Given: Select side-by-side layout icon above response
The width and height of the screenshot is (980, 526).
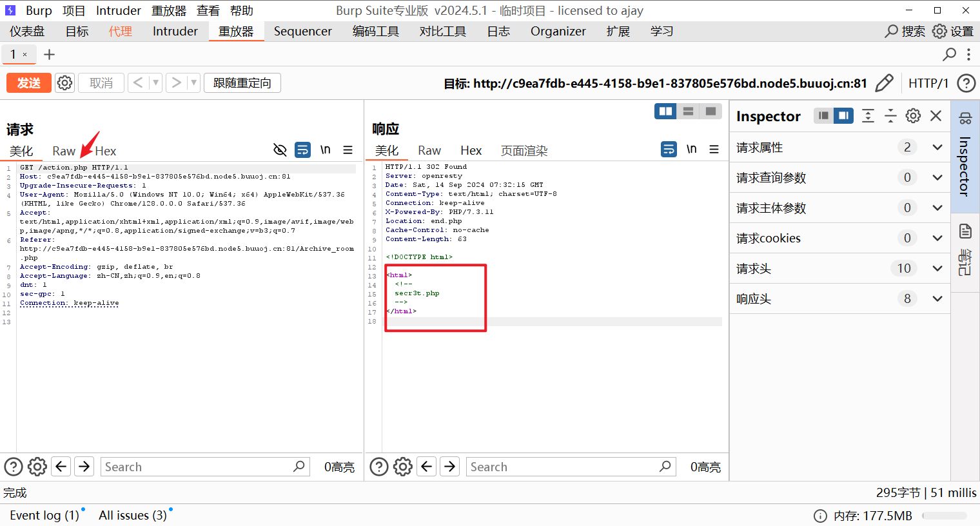Looking at the screenshot, I should pyautogui.click(x=665, y=112).
